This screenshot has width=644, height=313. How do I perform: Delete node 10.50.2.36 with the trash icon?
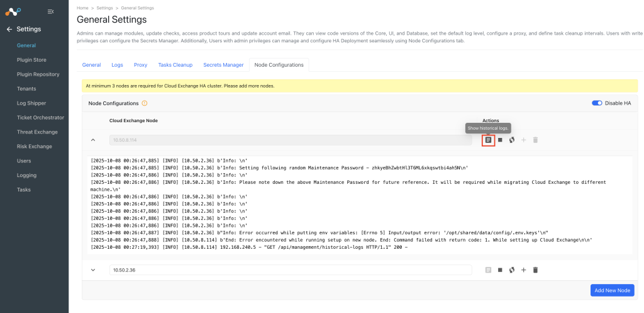(x=535, y=270)
